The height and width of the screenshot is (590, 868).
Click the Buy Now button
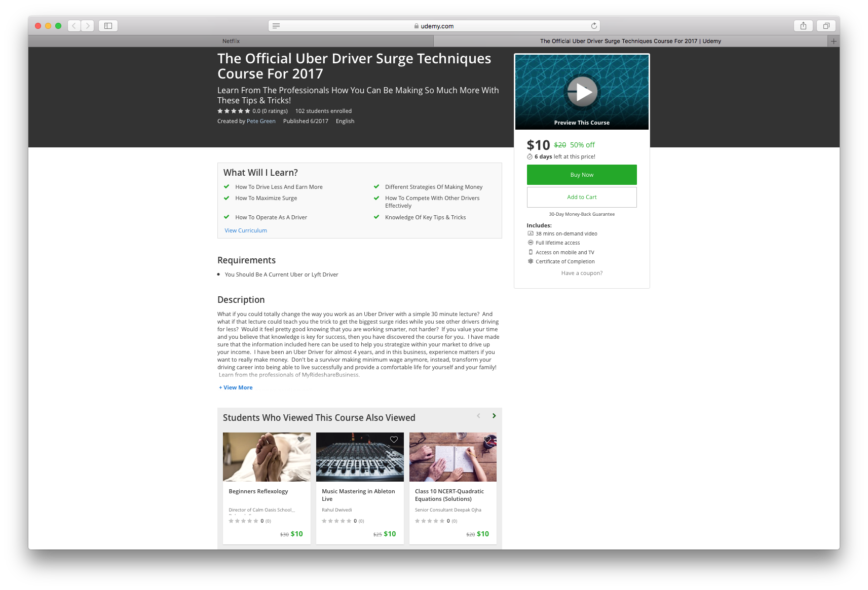tap(582, 175)
